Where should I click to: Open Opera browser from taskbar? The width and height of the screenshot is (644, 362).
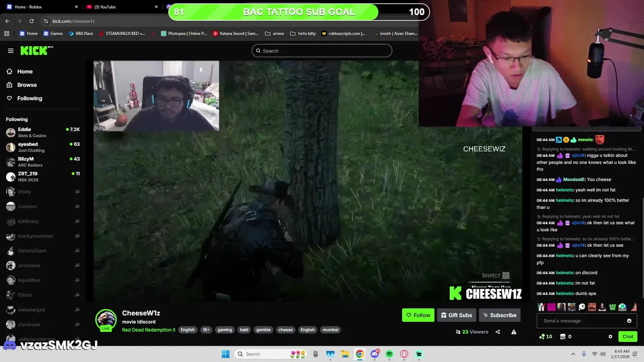pyautogui.click(x=404, y=354)
